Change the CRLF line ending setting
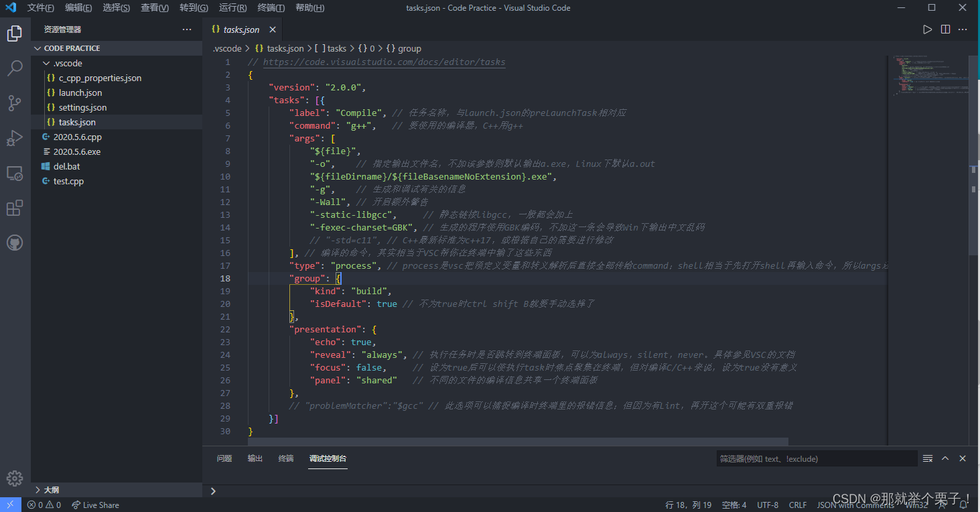Viewport: 980px width, 512px height. [x=798, y=505]
